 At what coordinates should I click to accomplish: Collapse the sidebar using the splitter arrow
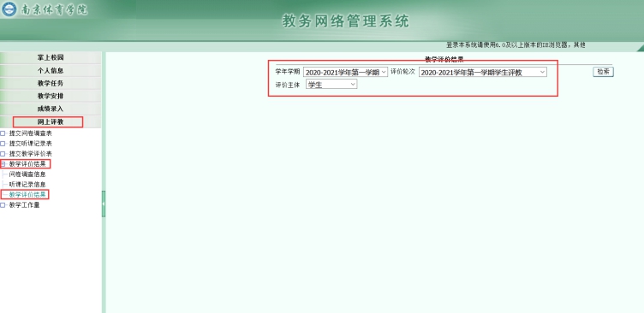[104, 204]
